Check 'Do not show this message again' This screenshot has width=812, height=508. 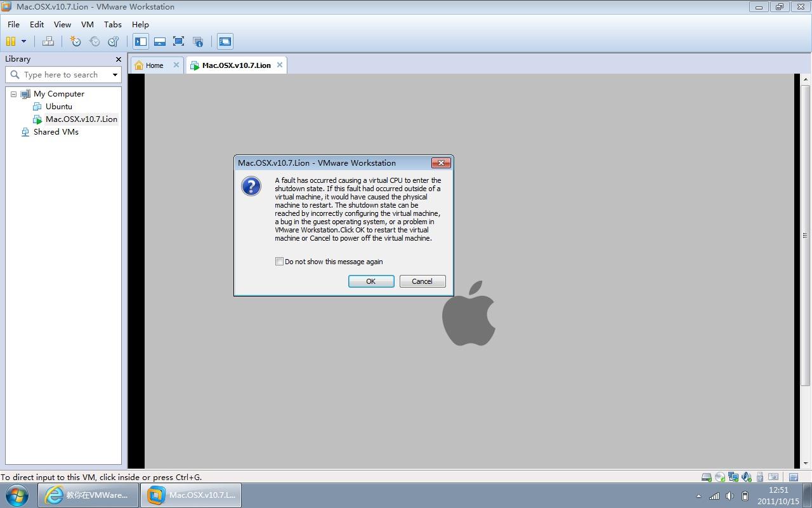click(279, 262)
